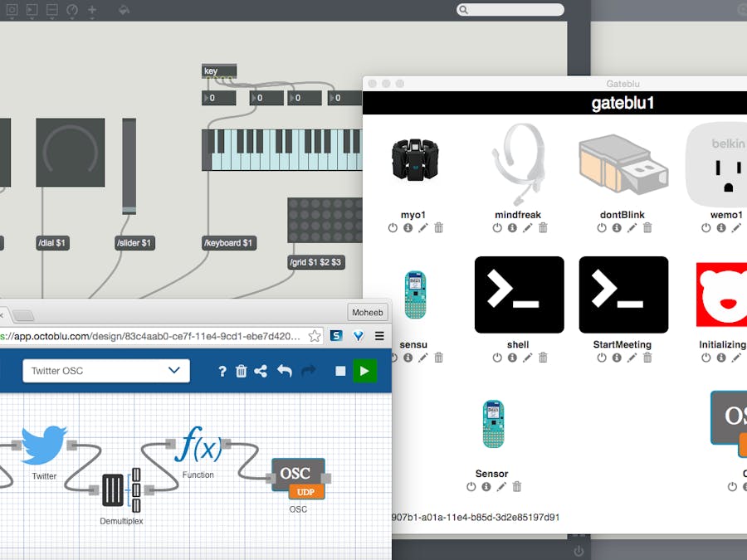Open the myo1 armband thumbnail
Image resolution: width=747 pixels, height=560 pixels.
(414, 160)
